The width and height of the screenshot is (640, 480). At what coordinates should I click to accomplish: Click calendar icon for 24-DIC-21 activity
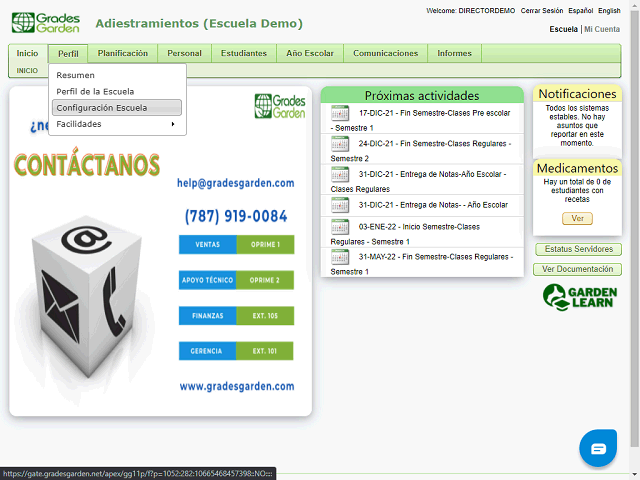[340, 144]
